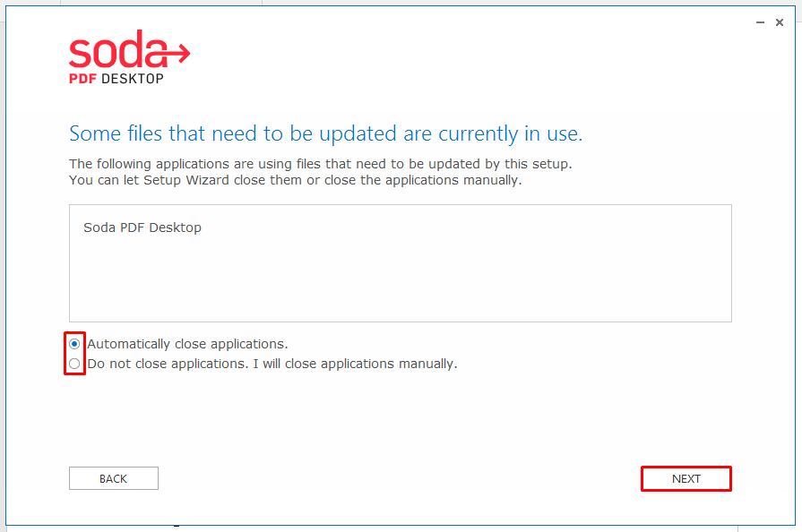Click the PDF DESKTOP label under logo

(116, 79)
